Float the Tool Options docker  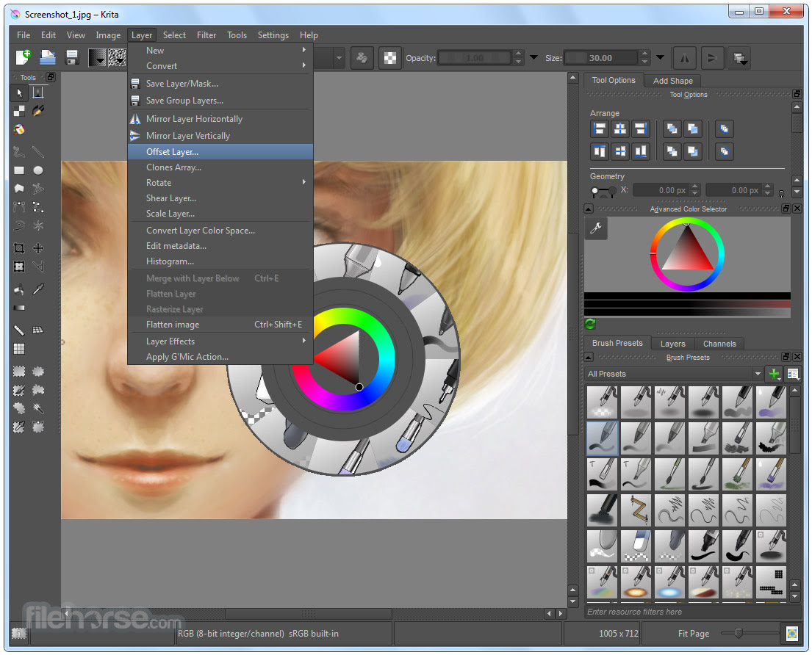click(x=797, y=94)
